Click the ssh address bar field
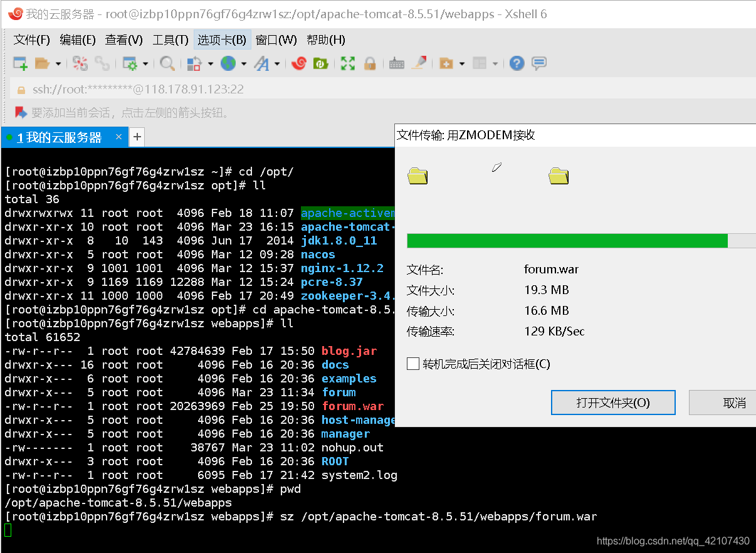The width and height of the screenshot is (756, 553). (382, 89)
